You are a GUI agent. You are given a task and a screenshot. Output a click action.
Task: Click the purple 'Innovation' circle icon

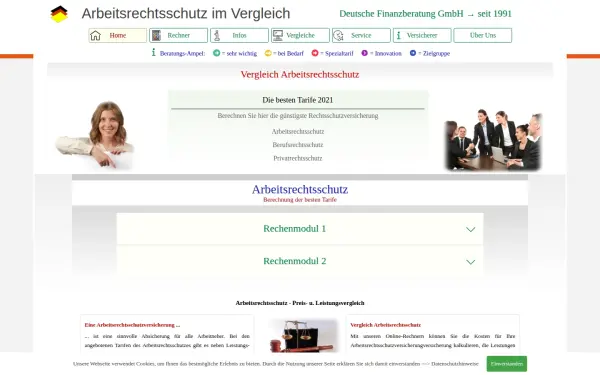(x=365, y=53)
